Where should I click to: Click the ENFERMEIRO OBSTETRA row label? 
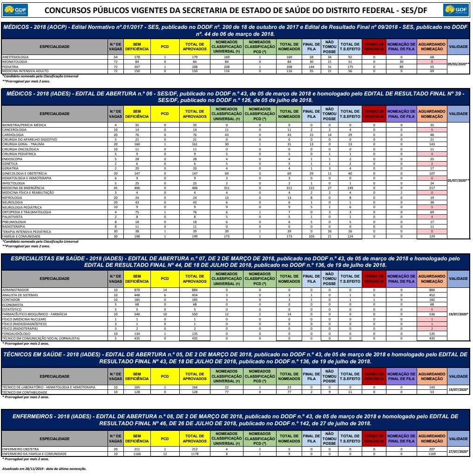pyautogui.click(x=20, y=449)
